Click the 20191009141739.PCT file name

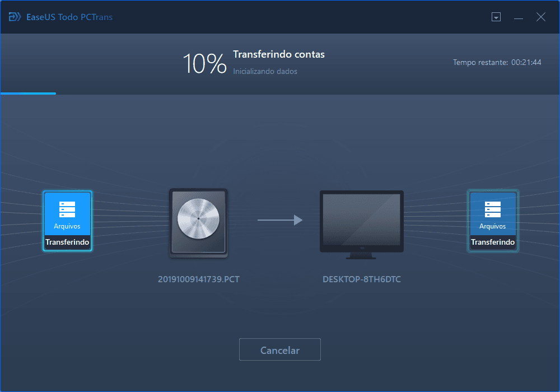(199, 279)
